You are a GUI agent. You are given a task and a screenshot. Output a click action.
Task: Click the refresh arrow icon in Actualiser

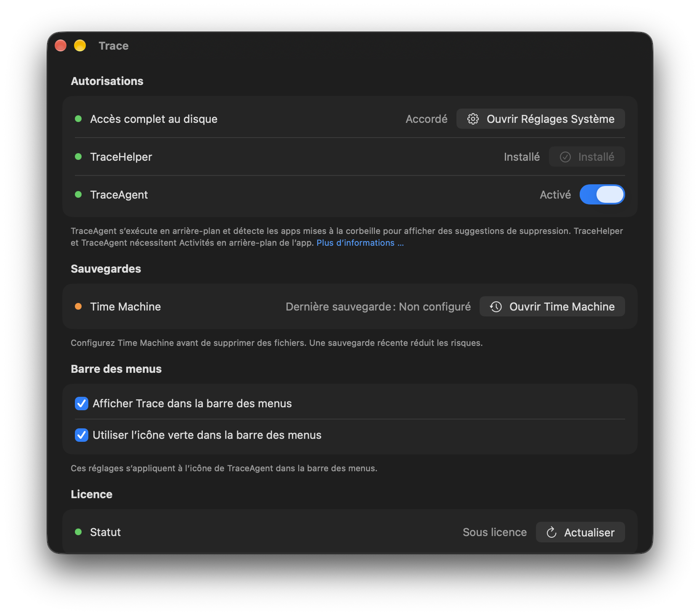click(552, 533)
